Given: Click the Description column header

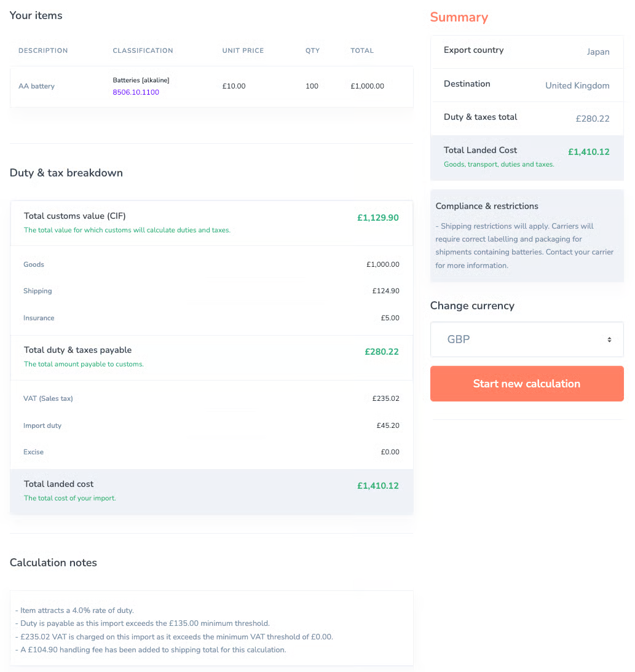Looking at the screenshot, I should 43,50.
